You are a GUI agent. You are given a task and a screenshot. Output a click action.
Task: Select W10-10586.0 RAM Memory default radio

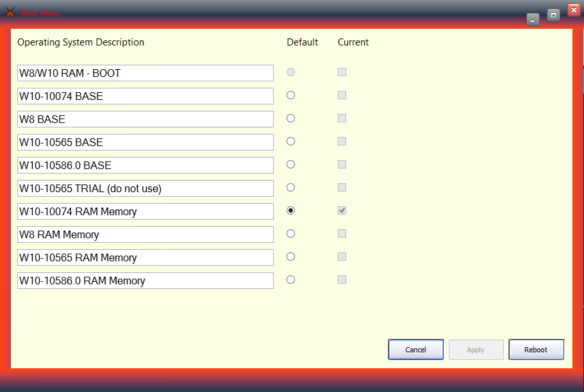pos(290,280)
